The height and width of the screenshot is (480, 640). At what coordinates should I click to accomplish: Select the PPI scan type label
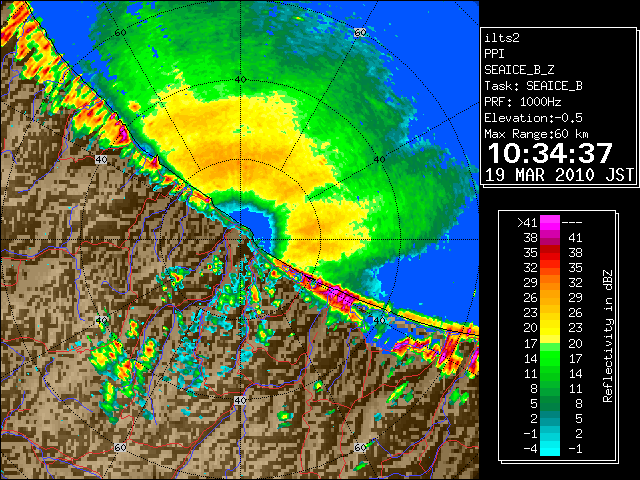494,54
